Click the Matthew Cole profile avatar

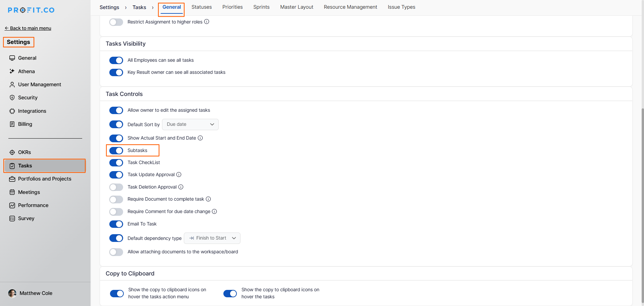[x=12, y=293]
